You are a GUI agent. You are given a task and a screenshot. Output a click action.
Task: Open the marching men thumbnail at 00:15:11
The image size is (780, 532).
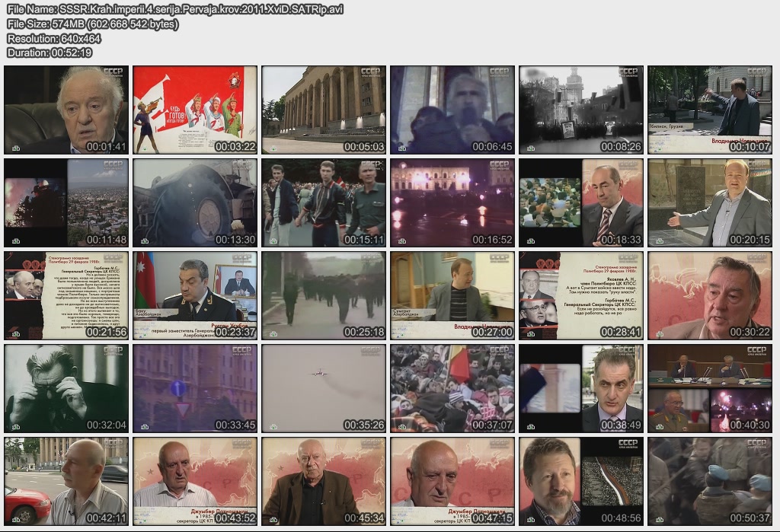pos(324,202)
